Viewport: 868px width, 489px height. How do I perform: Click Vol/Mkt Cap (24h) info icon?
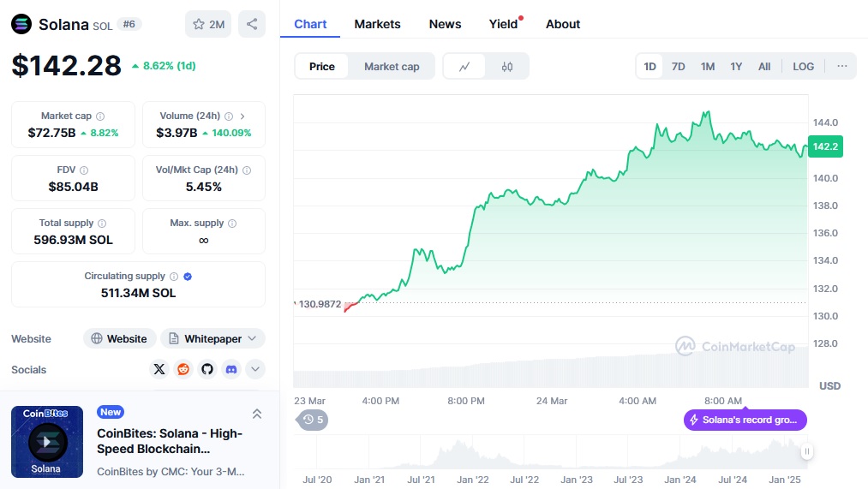247,170
